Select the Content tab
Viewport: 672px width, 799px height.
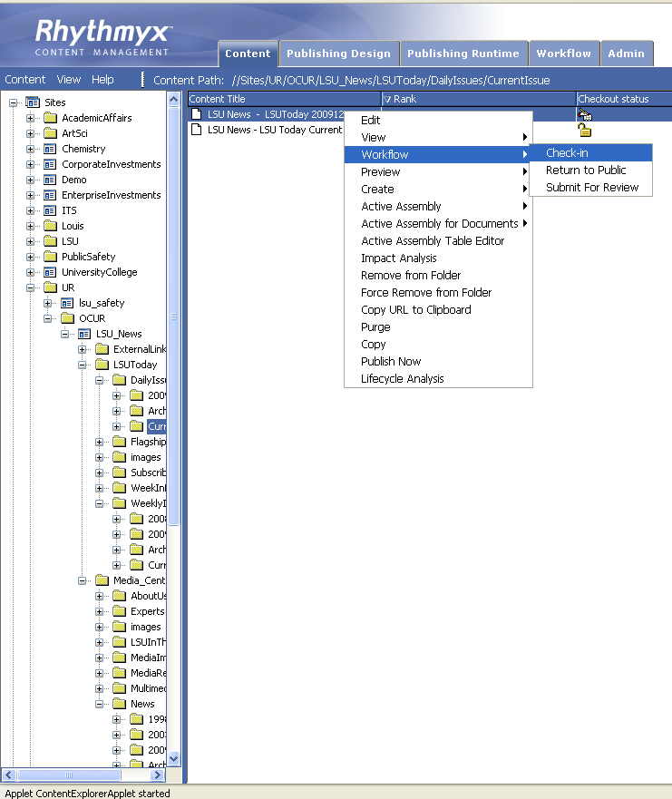coord(248,54)
